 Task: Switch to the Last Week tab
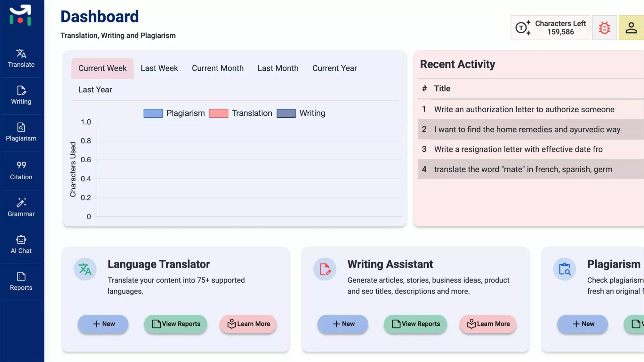pos(159,68)
